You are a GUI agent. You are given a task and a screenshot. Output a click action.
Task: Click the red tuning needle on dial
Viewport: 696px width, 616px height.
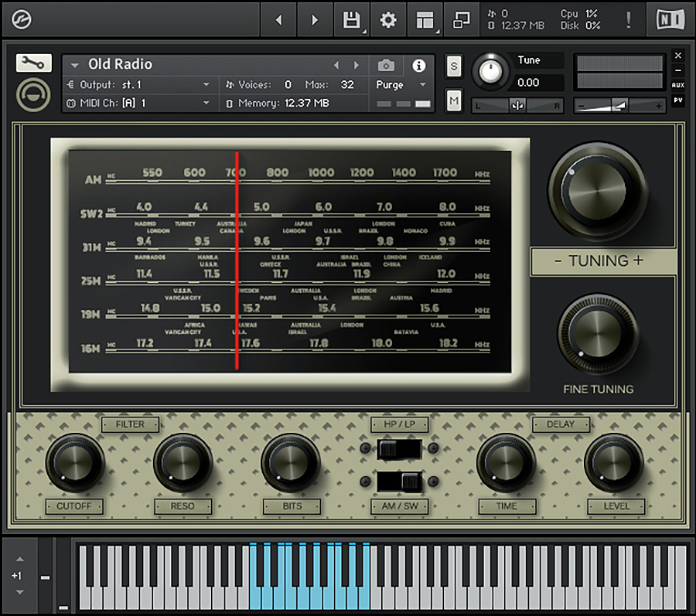(237, 260)
